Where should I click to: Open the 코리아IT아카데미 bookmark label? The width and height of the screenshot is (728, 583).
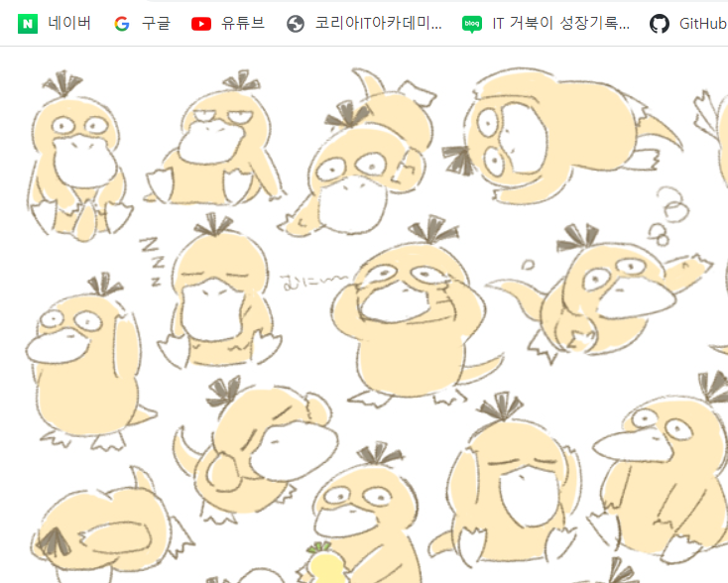tap(379, 23)
